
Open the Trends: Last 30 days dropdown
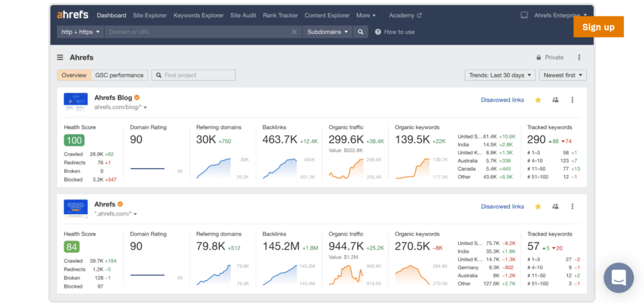coord(500,75)
